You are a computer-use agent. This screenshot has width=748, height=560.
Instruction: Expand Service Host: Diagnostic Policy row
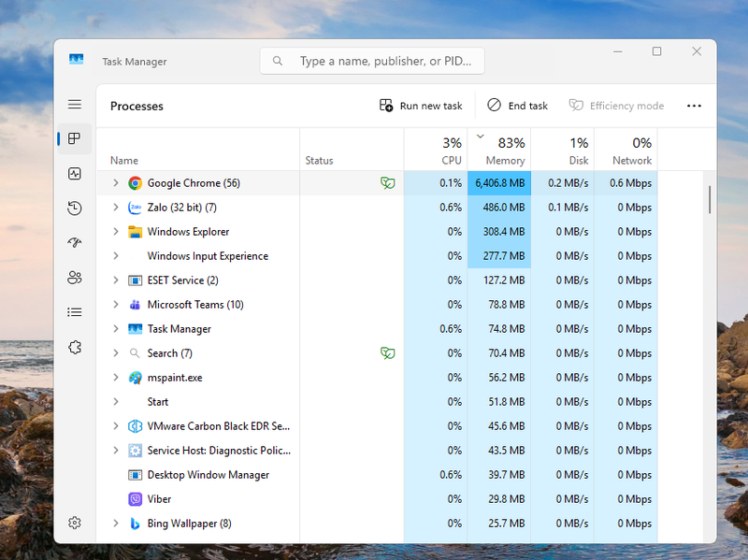click(x=115, y=451)
